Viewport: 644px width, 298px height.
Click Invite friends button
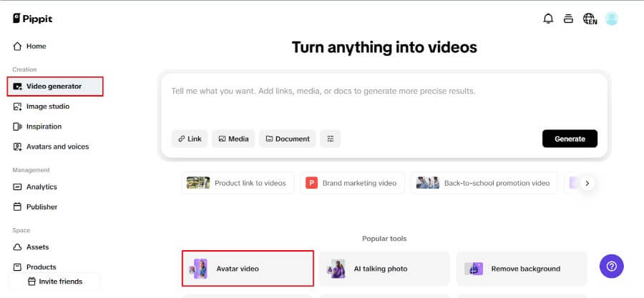tap(55, 282)
